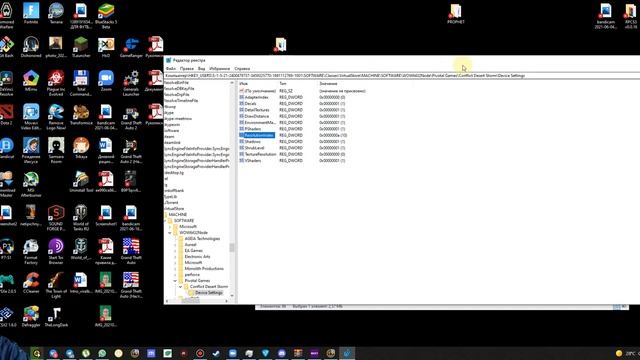Select the TextureResolution DWORD value
This screenshot has height=360, width=640.
260,154
